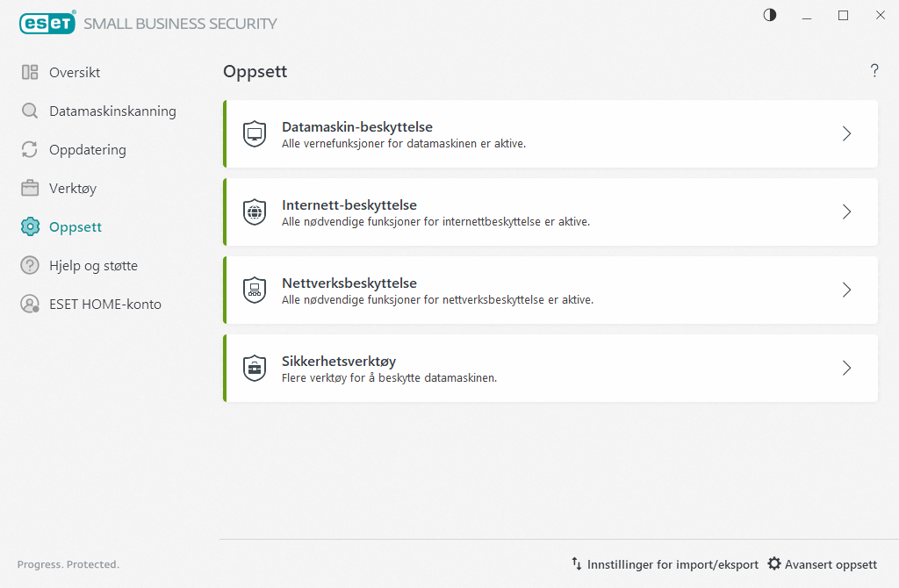Click the Verktøy briefcase icon
Viewport: 899px width, 588px height.
(30, 189)
